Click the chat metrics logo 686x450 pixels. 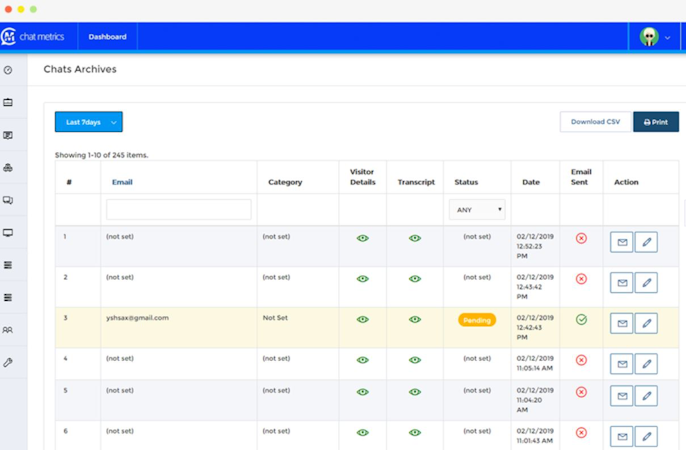click(x=33, y=37)
